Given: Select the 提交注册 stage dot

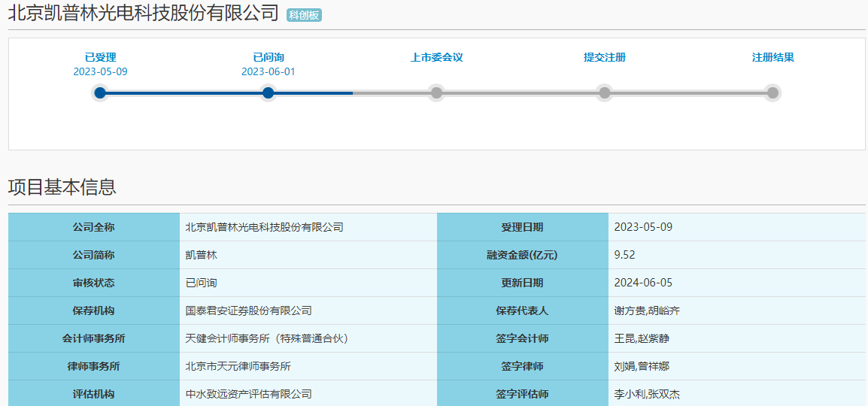Looking at the screenshot, I should 604,92.
